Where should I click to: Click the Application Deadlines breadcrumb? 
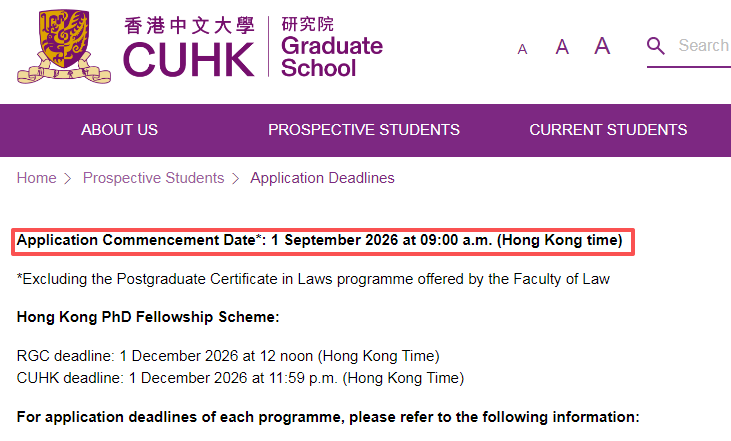coord(322,178)
